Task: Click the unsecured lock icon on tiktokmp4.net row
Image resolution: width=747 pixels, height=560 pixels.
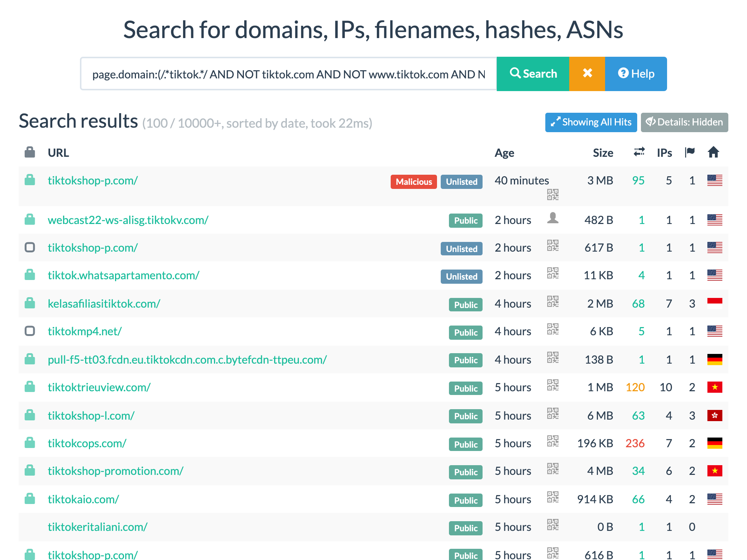Action: [x=30, y=331]
